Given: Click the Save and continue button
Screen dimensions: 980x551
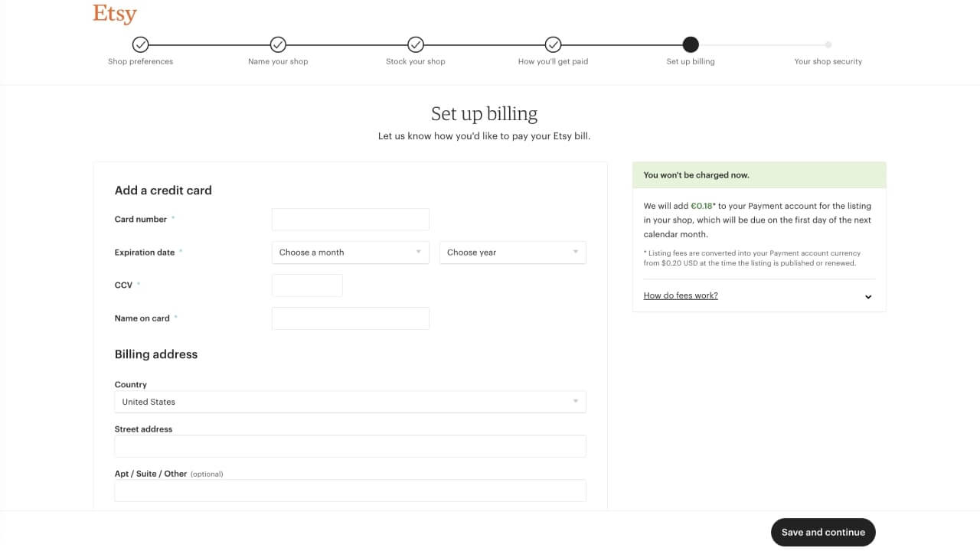Looking at the screenshot, I should 823,532.
